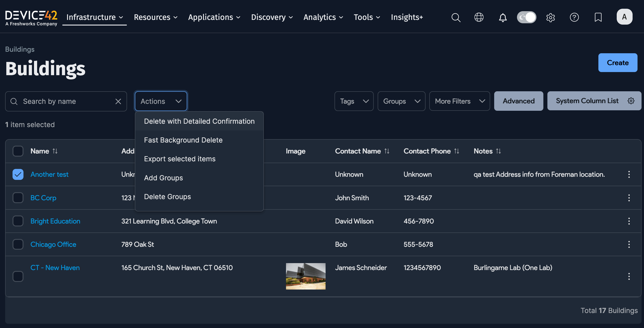
Task: Choose Fast Background Delete from Actions menu
Action: click(x=183, y=140)
